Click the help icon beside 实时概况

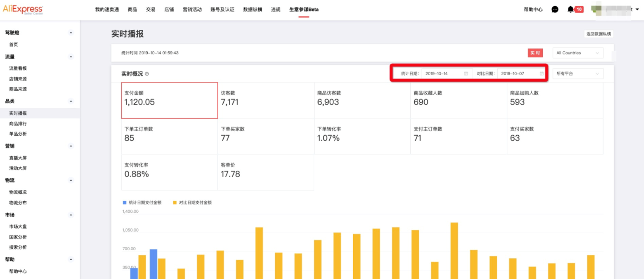point(147,74)
